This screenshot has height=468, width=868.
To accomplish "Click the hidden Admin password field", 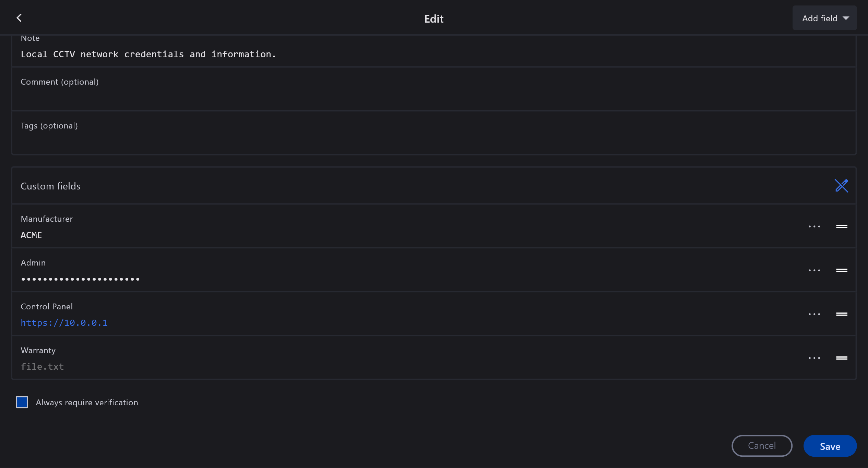I will click(80, 279).
